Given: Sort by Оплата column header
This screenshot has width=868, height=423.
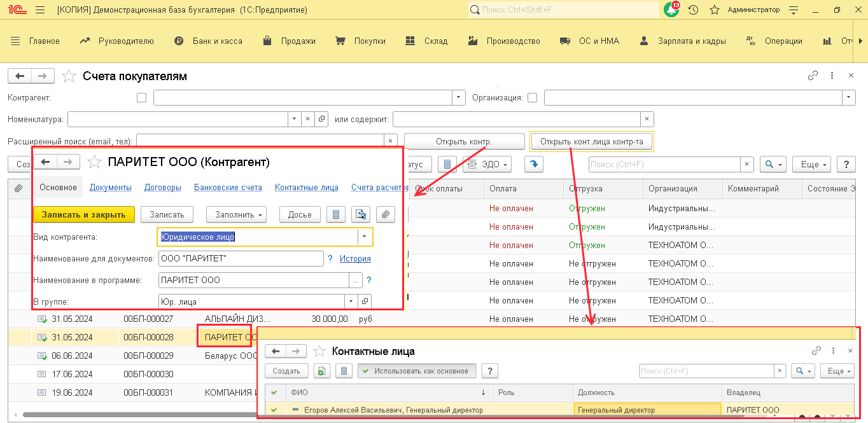Looking at the screenshot, I should [523, 188].
